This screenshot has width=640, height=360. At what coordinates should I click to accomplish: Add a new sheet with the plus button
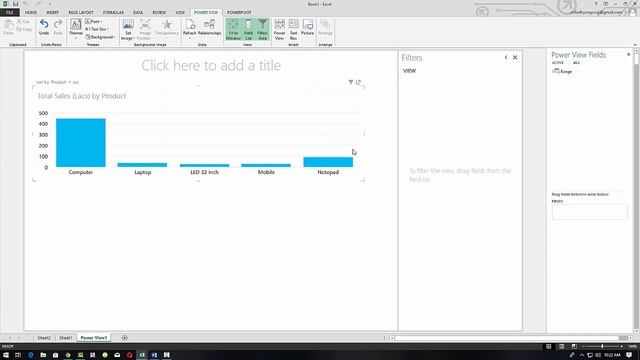(124, 338)
